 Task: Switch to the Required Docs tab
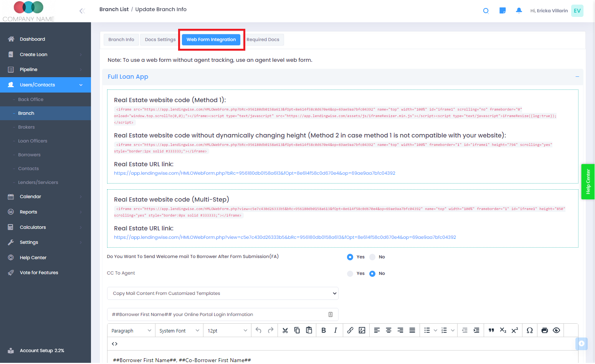point(263,40)
